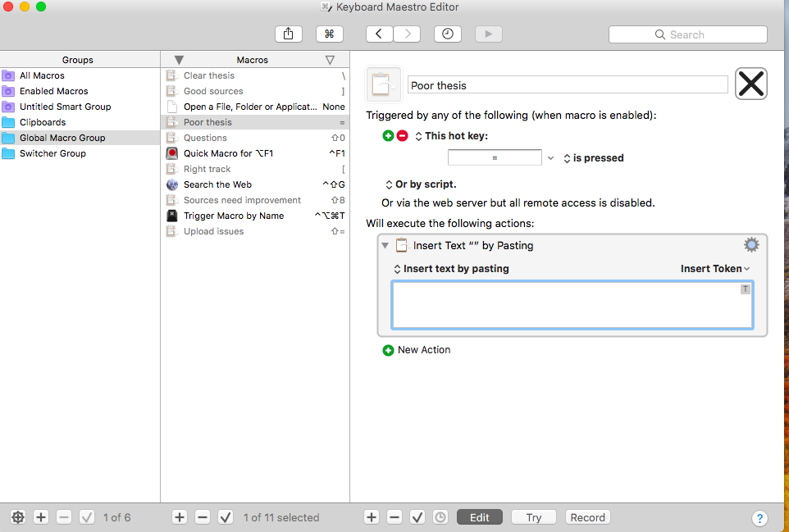This screenshot has height=532, width=789.
Task: Select the Search the Web macro
Action: [x=255, y=184]
